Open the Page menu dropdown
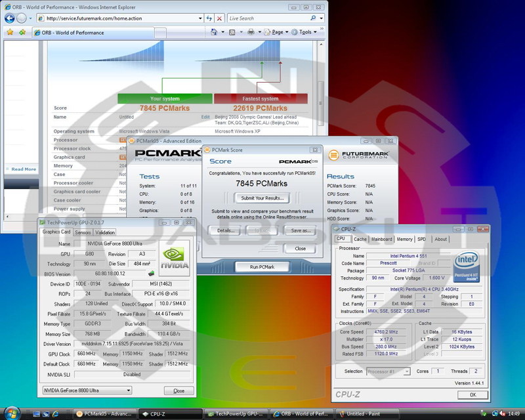 [x=276, y=32]
